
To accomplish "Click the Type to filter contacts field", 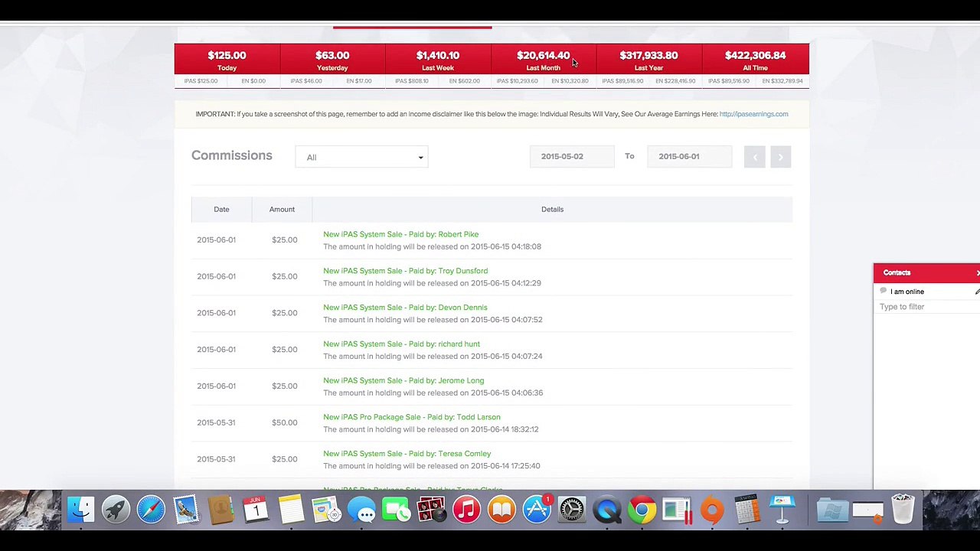I will point(926,307).
